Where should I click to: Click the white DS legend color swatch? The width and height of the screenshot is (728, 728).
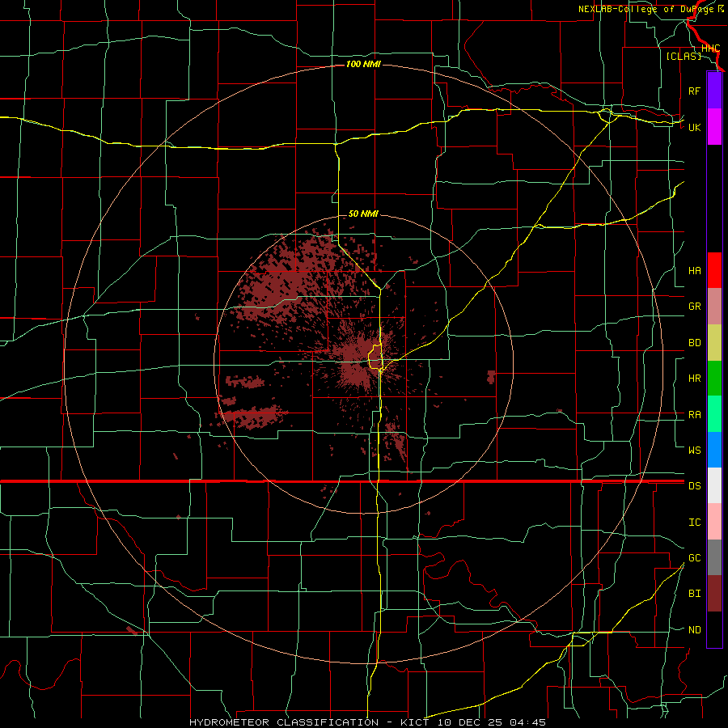714,485
